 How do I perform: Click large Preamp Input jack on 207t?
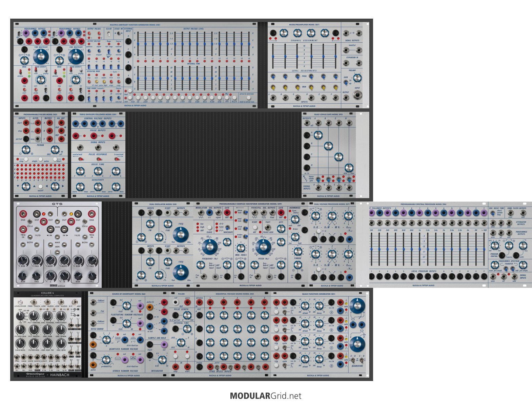(357, 95)
